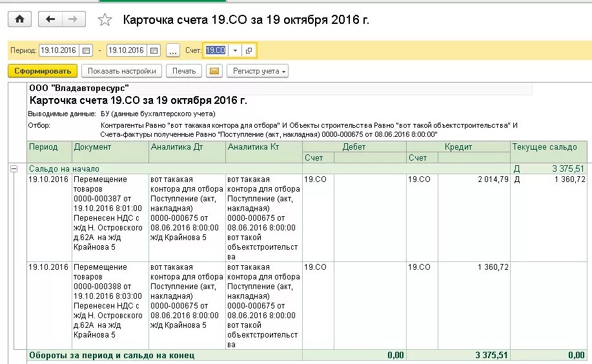Open calendar for period start date
The image size is (592, 364).
click(x=86, y=50)
